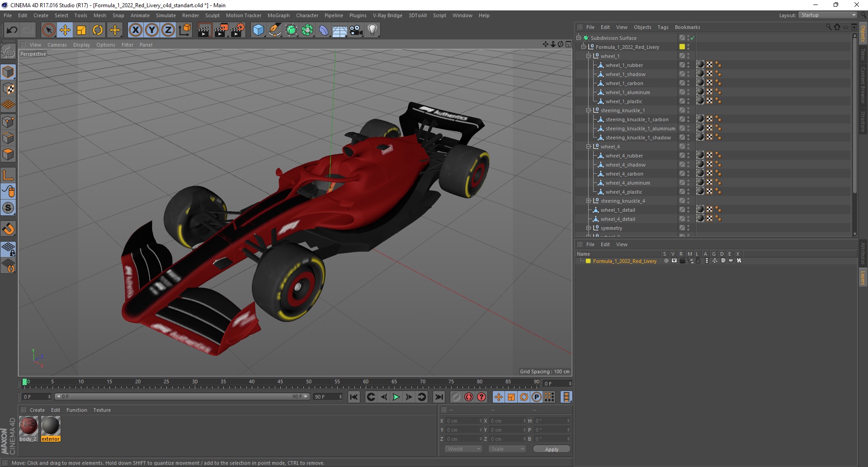Screen dimensions: 868x467
Task: Expand the symmetry group
Action: (589, 228)
